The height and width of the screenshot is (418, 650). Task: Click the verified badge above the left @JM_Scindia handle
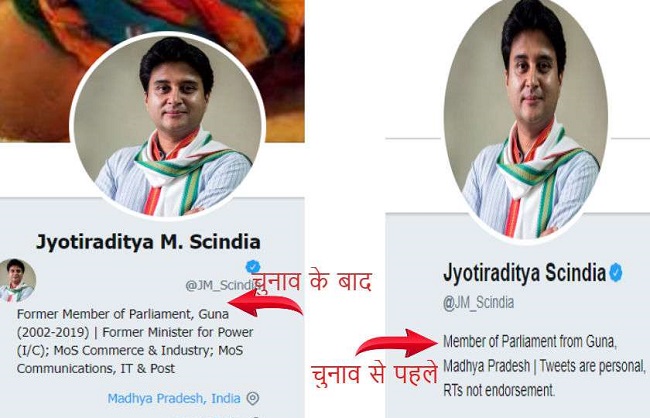(252, 266)
